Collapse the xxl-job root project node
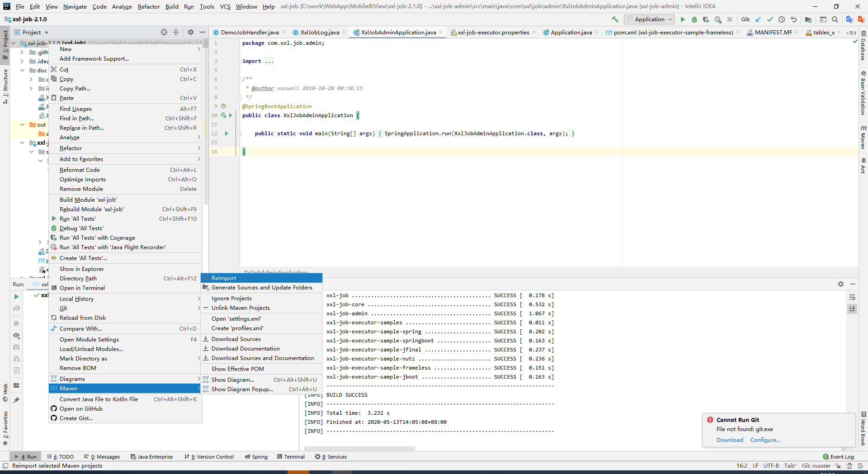Viewport: 868px width, 474px height. [x=13, y=43]
